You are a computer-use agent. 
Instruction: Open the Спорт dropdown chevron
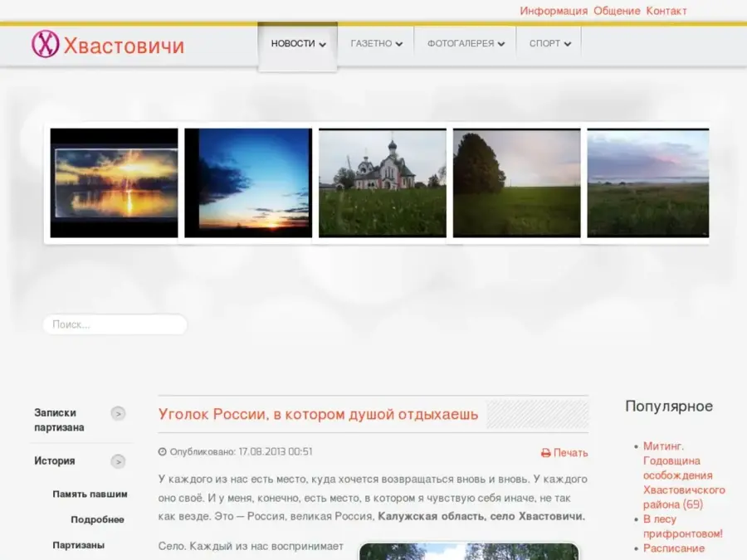click(568, 44)
